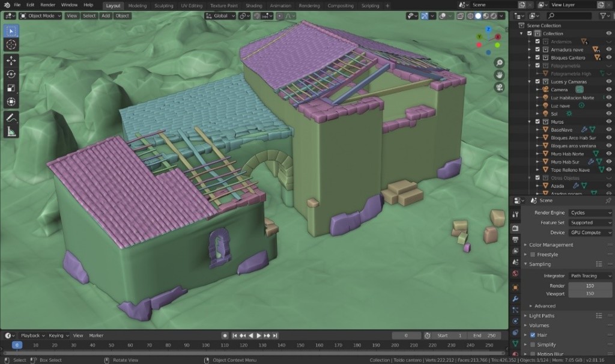
Task: Choose the Measure tool
Action: (11, 132)
